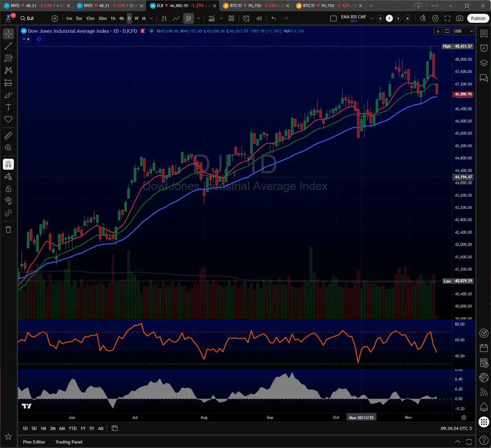Select the highlighted E layout circle
Image resolution: width=491 pixels, height=448 pixels.
(x=390, y=18)
